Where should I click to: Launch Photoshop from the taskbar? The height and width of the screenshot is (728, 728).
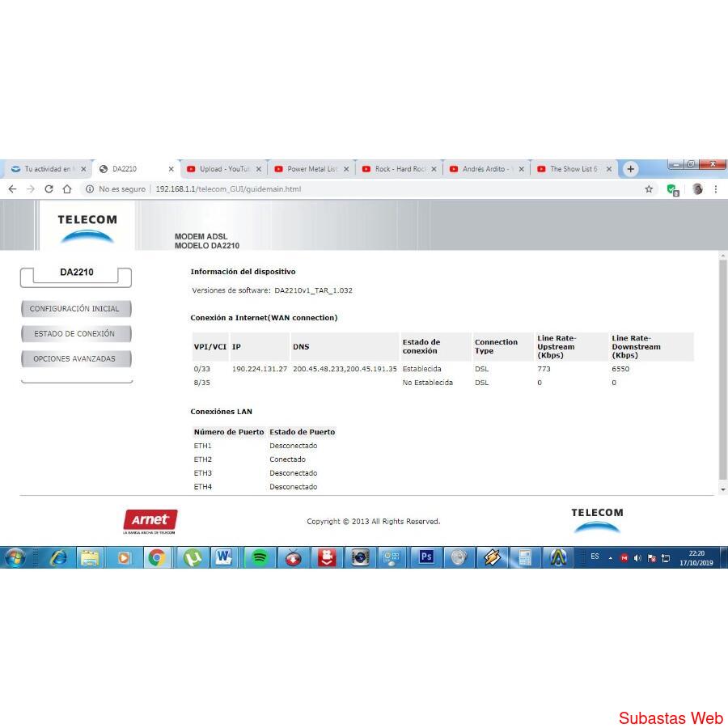tap(425, 557)
